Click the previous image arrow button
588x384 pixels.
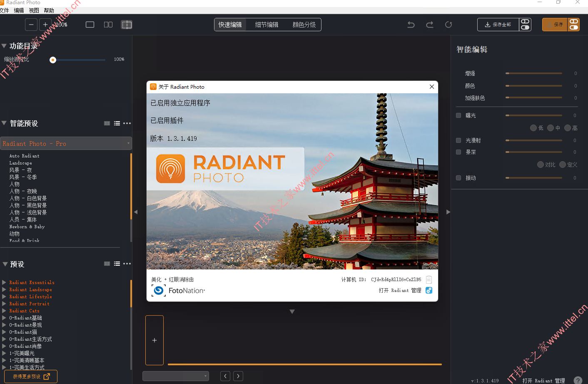click(x=225, y=376)
